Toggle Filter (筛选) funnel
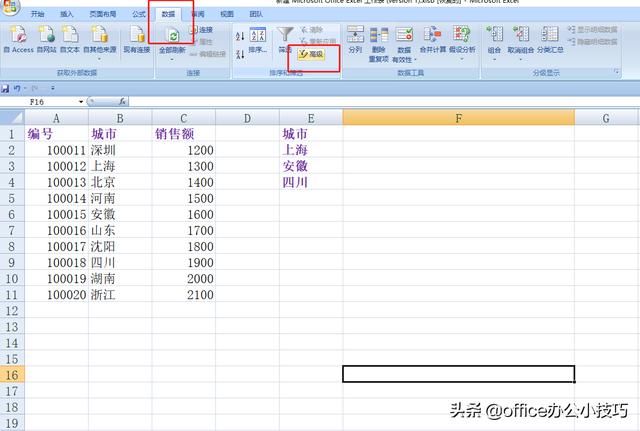Viewport: 640px width, 431px height. point(285,39)
